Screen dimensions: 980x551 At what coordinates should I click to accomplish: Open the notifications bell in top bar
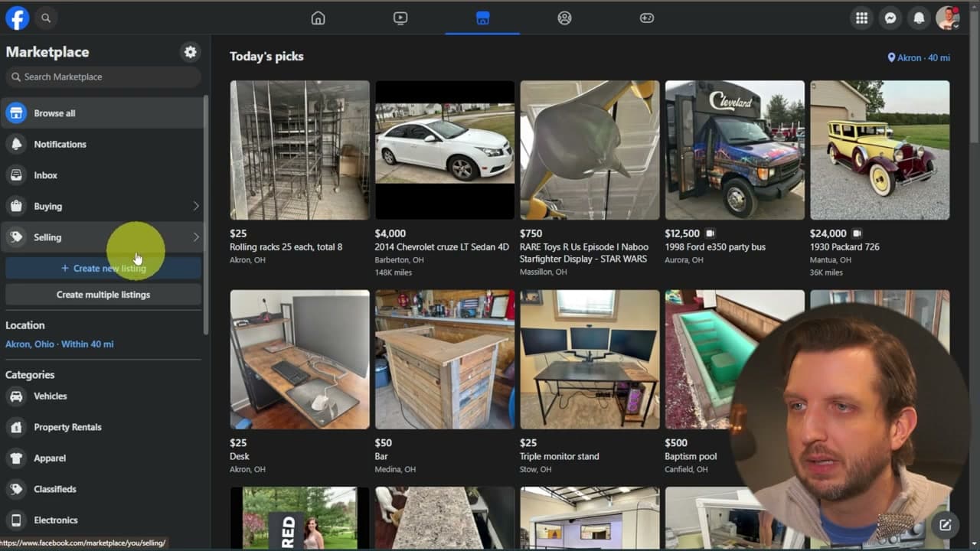point(919,18)
